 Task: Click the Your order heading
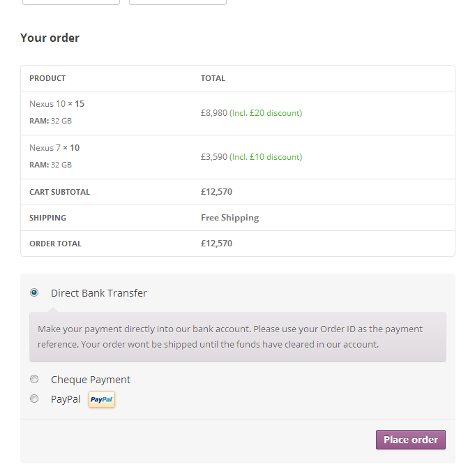point(50,38)
